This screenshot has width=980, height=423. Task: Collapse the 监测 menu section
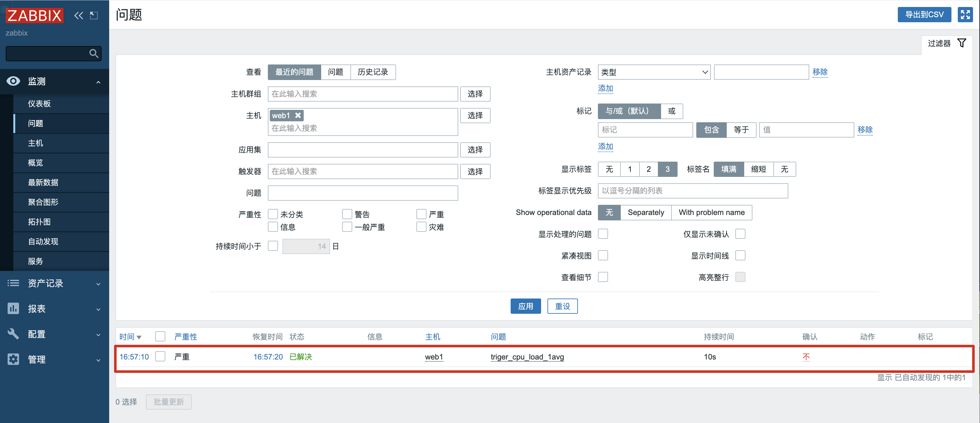[x=98, y=82]
